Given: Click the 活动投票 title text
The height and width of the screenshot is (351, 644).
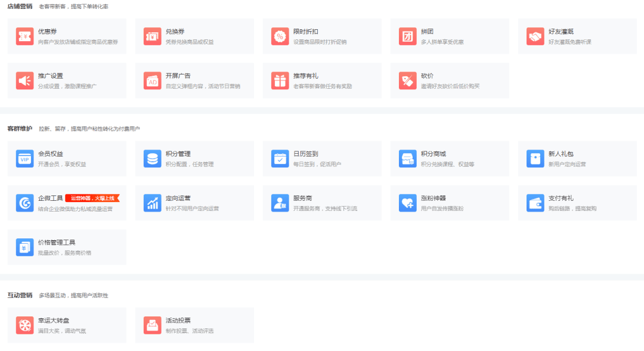Looking at the screenshot, I should (x=178, y=321).
